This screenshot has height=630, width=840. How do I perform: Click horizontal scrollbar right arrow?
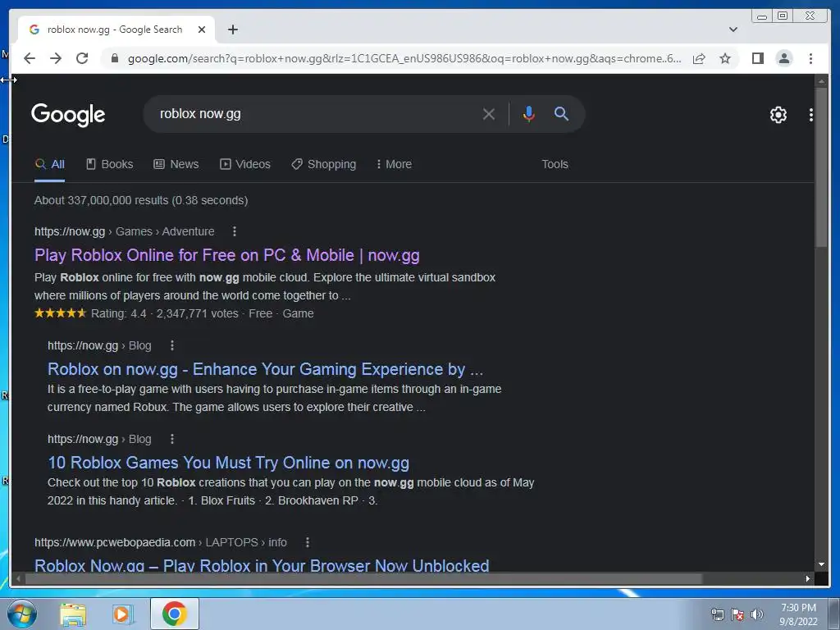[x=808, y=578]
